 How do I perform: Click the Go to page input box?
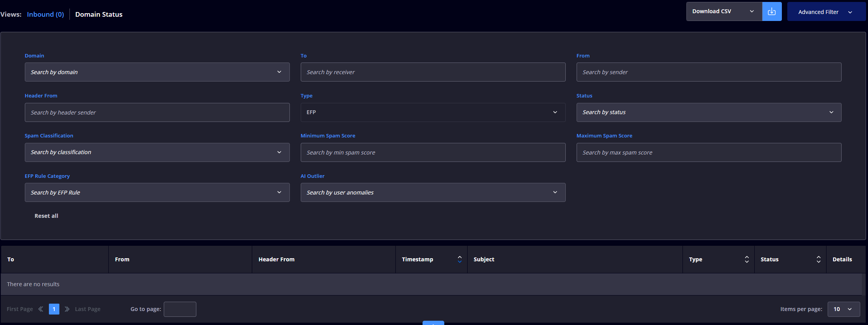[x=180, y=309]
